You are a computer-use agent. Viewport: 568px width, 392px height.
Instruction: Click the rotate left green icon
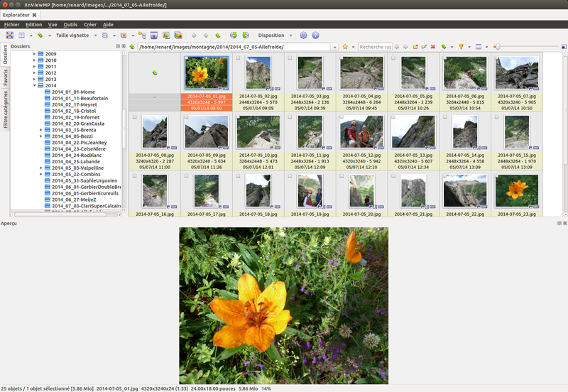[x=233, y=35]
